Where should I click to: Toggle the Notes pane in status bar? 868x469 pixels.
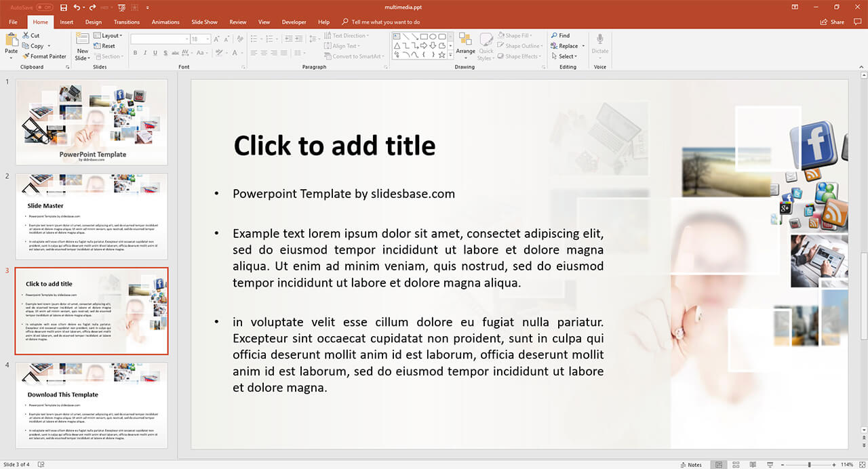click(690, 464)
